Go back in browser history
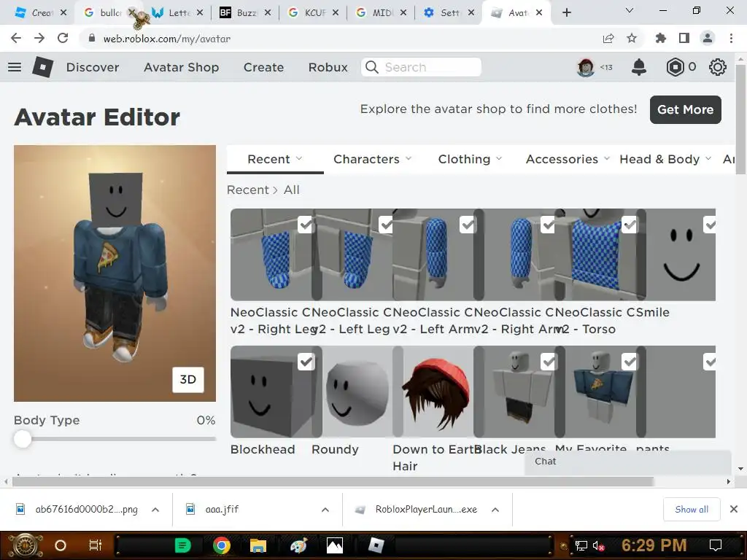 tap(16, 38)
